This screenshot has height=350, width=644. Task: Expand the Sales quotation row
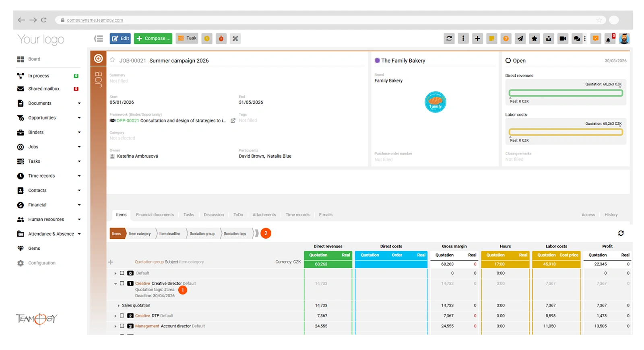click(118, 306)
